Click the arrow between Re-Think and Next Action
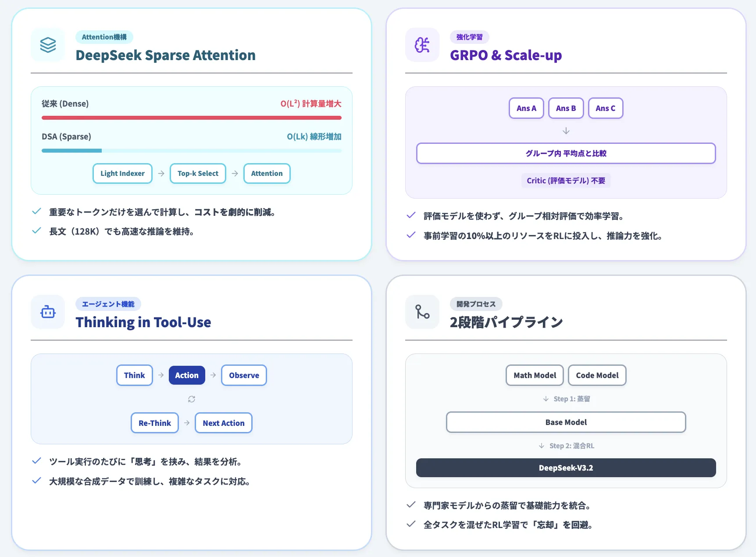 tap(187, 422)
